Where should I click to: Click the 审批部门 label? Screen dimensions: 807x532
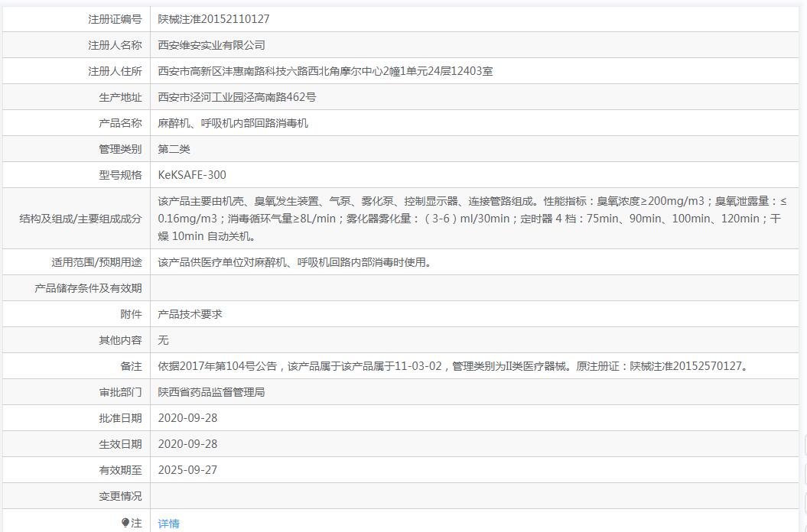(120, 392)
